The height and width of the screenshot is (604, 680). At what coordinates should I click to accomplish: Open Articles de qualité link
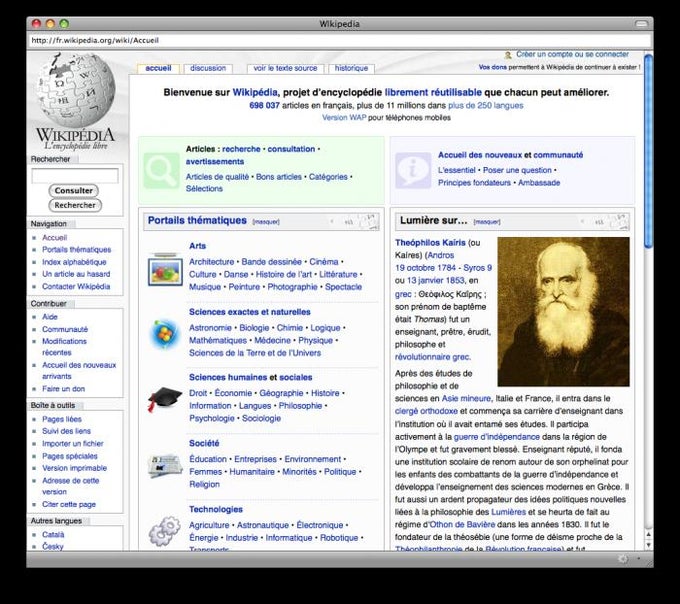click(x=217, y=177)
